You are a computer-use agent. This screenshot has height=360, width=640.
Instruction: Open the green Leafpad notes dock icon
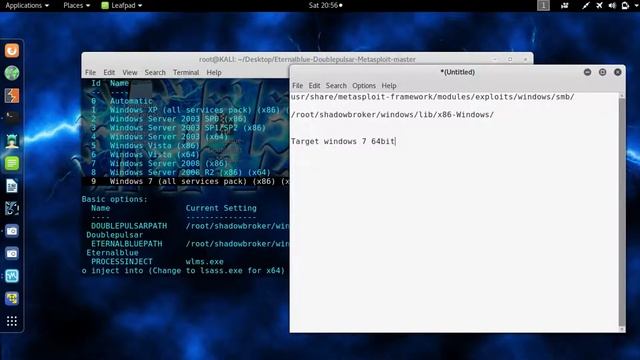coord(12,163)
